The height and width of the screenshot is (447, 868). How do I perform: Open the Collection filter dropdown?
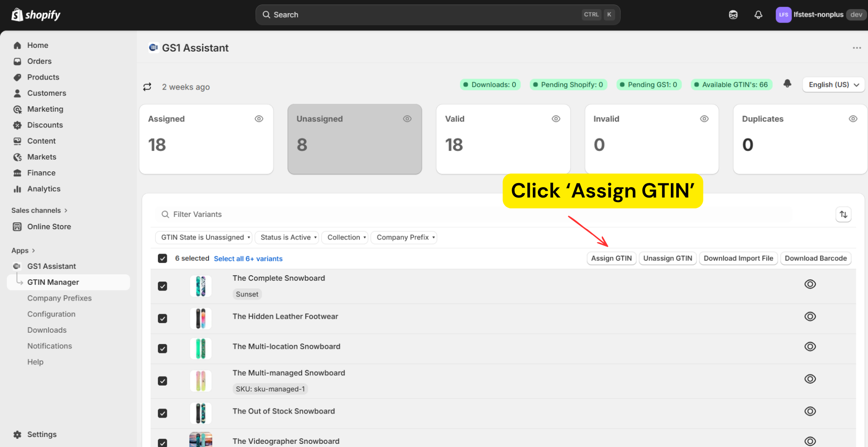click(345, 237)
